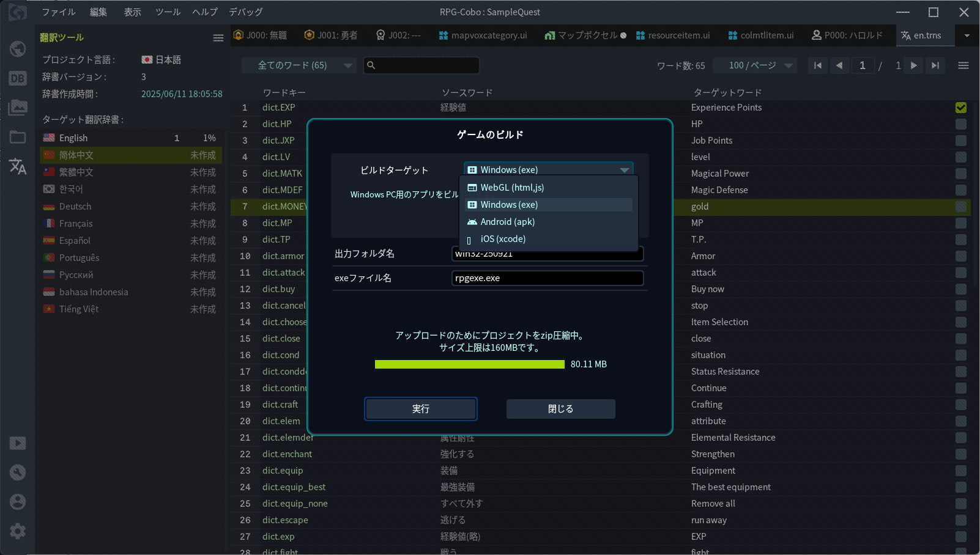Tick the checkbox for the HP row
This screenshot has width=980, height=555.
(960, 124)
